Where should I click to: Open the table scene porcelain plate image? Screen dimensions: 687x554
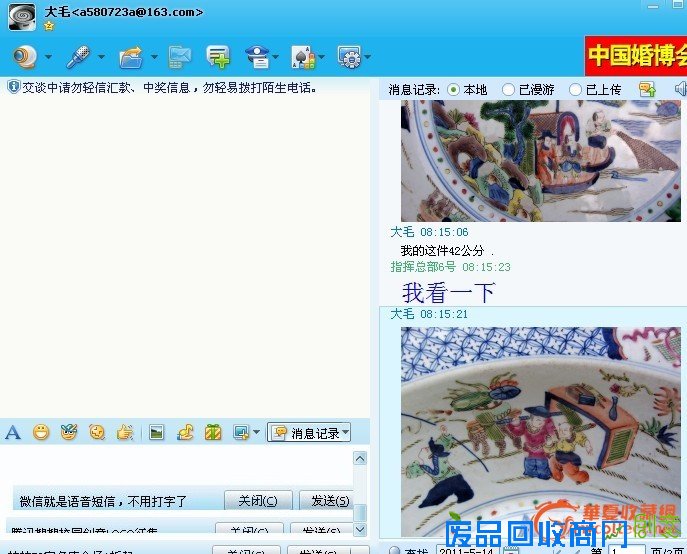[541, 432]
